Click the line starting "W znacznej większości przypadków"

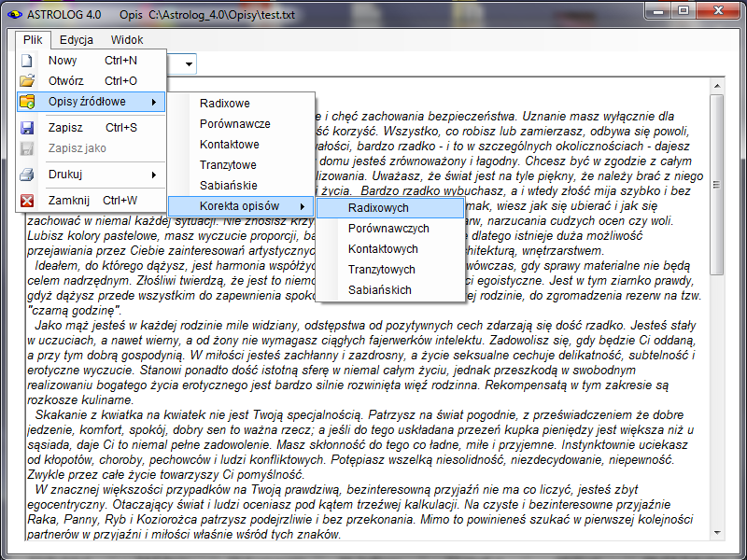click(336, 489)
